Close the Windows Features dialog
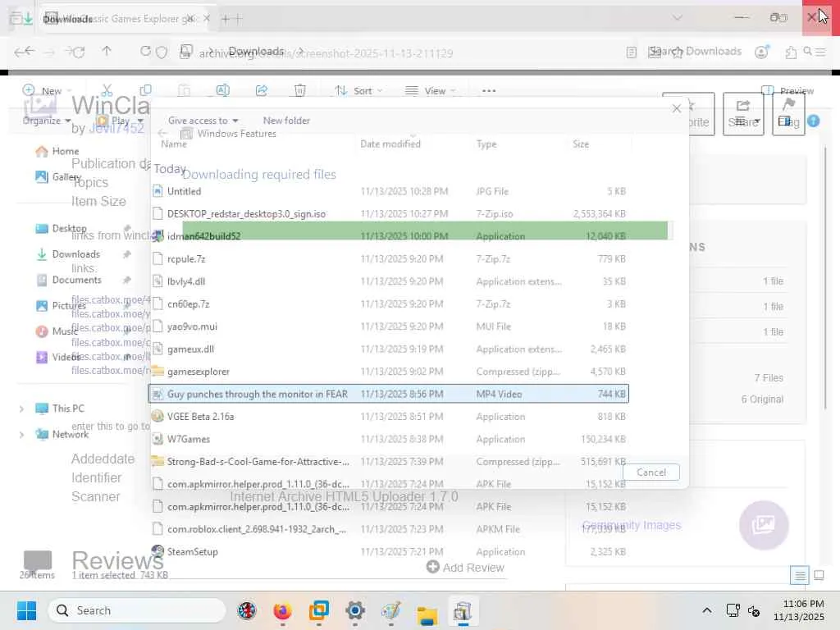Screen dimensions: 840x630 (677, 109)
